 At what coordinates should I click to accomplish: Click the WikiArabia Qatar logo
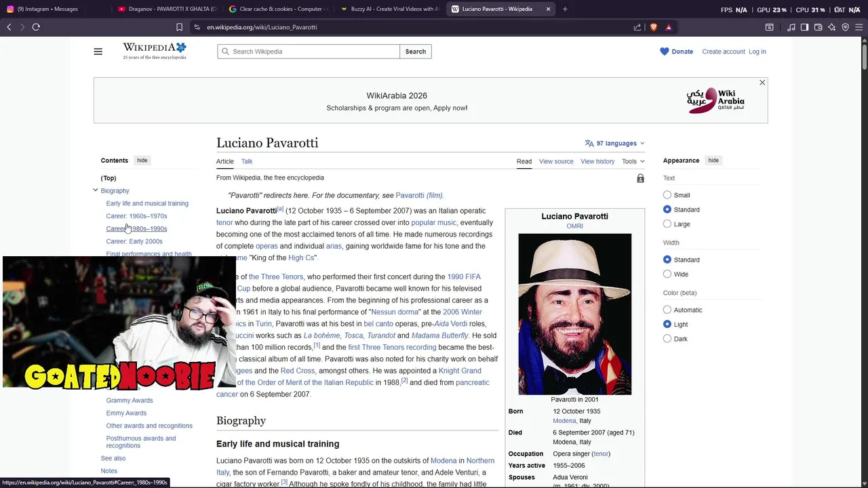click(715, 100)
